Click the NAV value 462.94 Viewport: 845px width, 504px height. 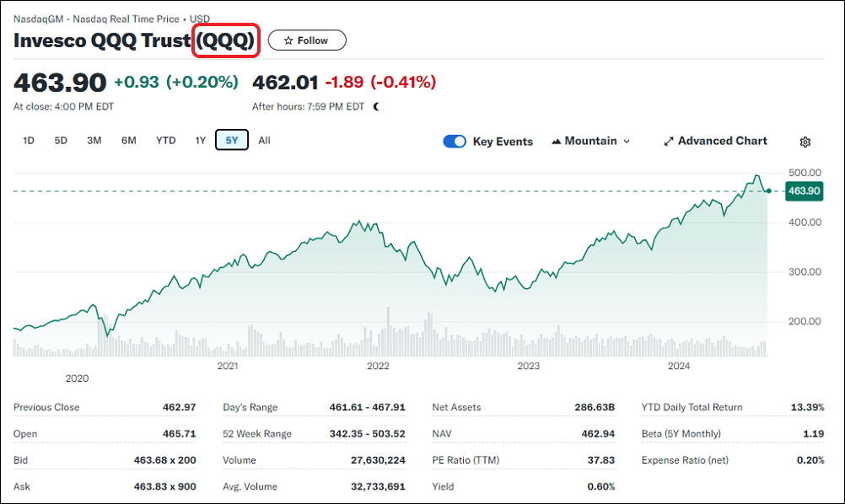[x=598, y=433]
